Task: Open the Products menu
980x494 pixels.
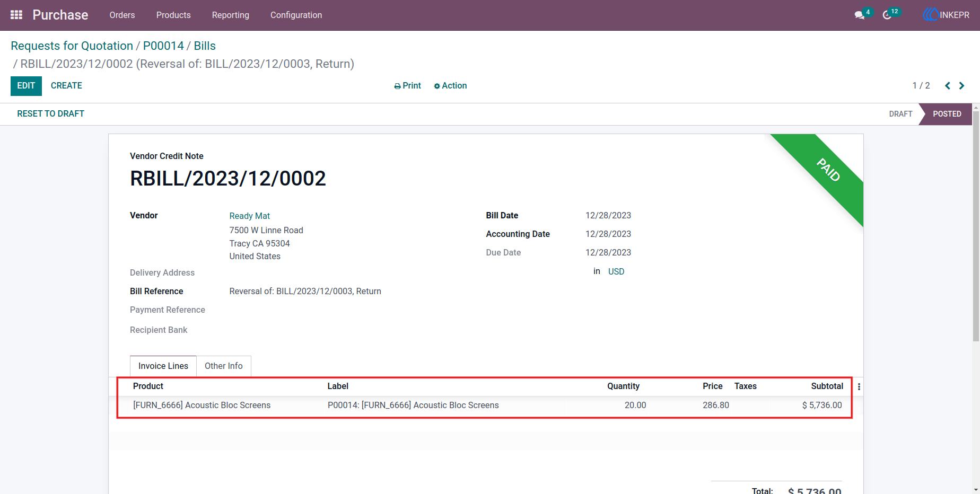Action: [x=173, y=15]
